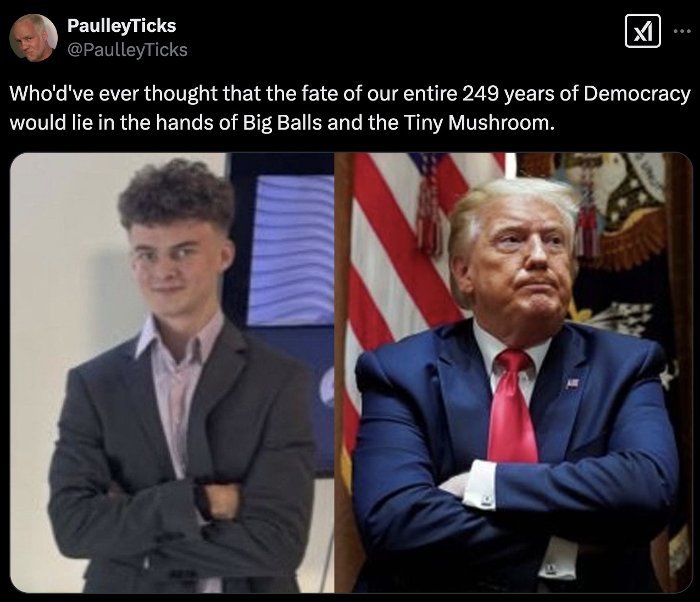700x602 pixels.
Task: Click the flag lapel pin on blue suit
Action: 573,383
